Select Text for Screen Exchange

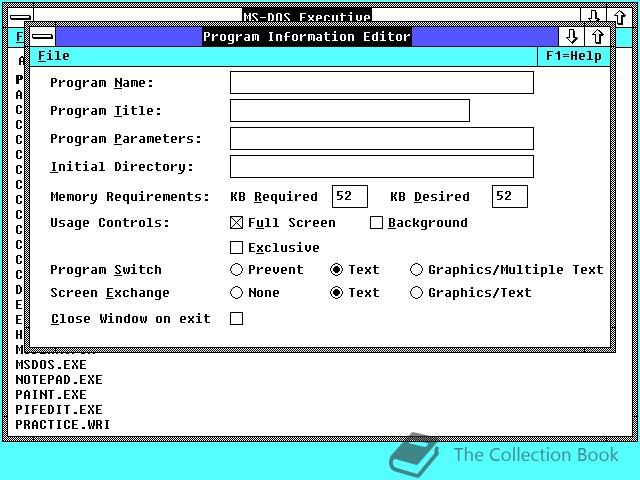pos(336,292)
